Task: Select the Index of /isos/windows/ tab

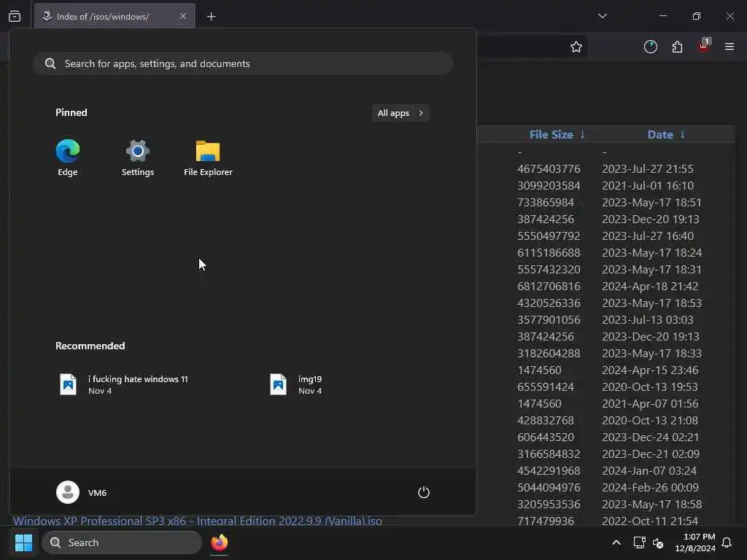Action: click(115, 16)
